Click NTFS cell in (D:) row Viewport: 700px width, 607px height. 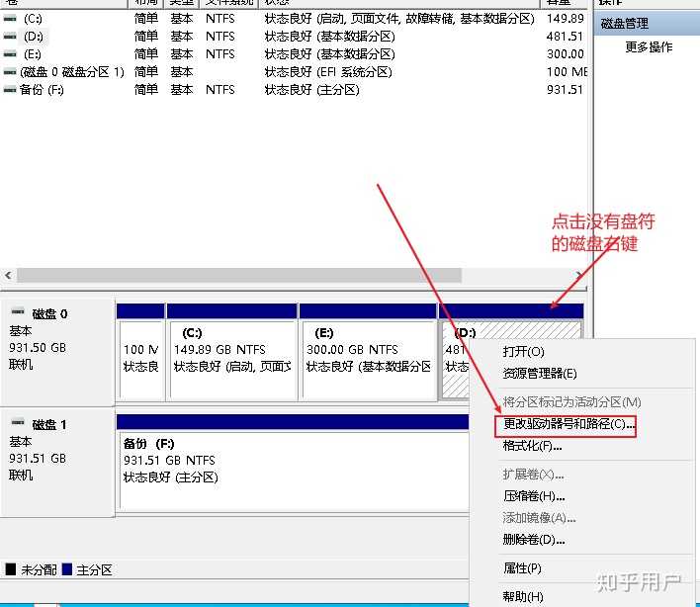(220, 37)
